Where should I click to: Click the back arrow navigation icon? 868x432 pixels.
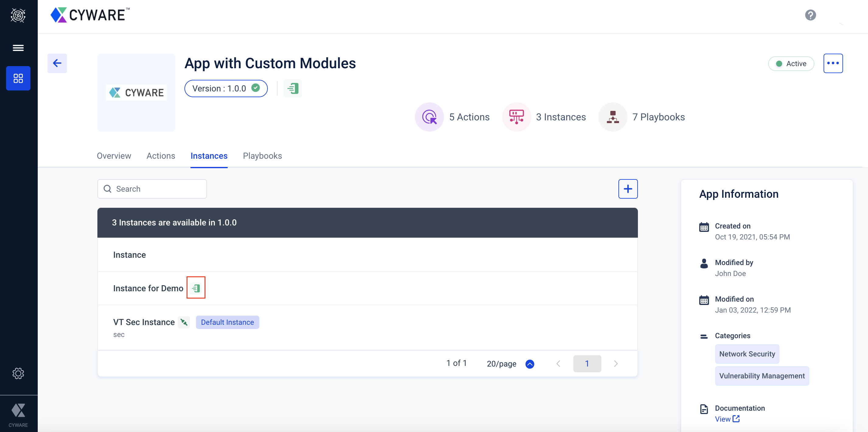pyautogui.click(x=58, y=63)
